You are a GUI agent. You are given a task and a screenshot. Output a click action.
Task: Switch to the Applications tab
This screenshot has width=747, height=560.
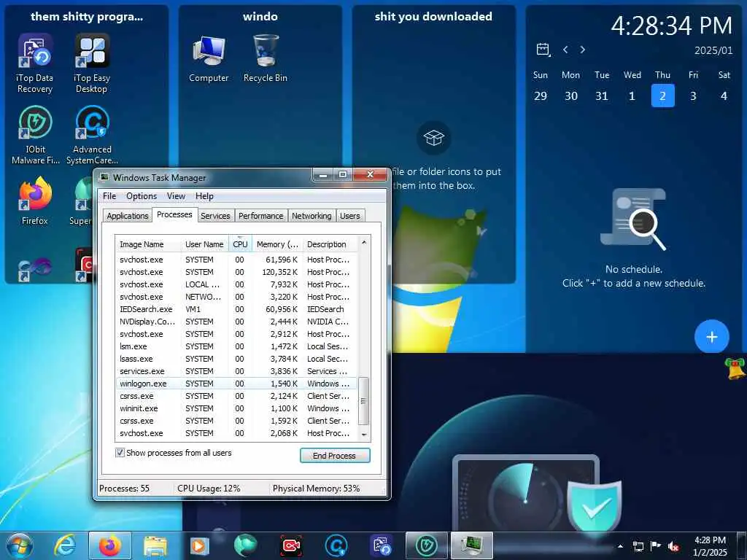coord(127,216)
